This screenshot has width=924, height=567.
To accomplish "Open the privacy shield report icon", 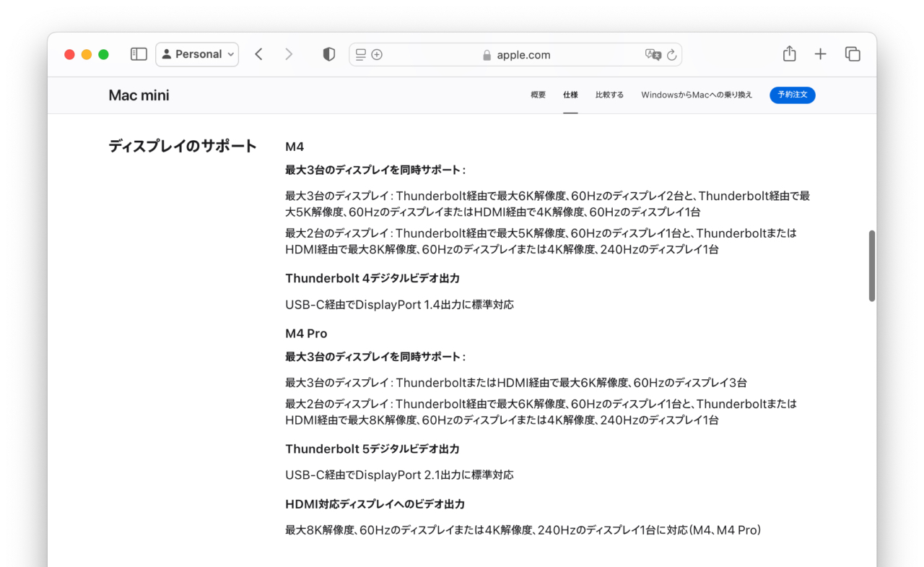I will pos(329,54).
